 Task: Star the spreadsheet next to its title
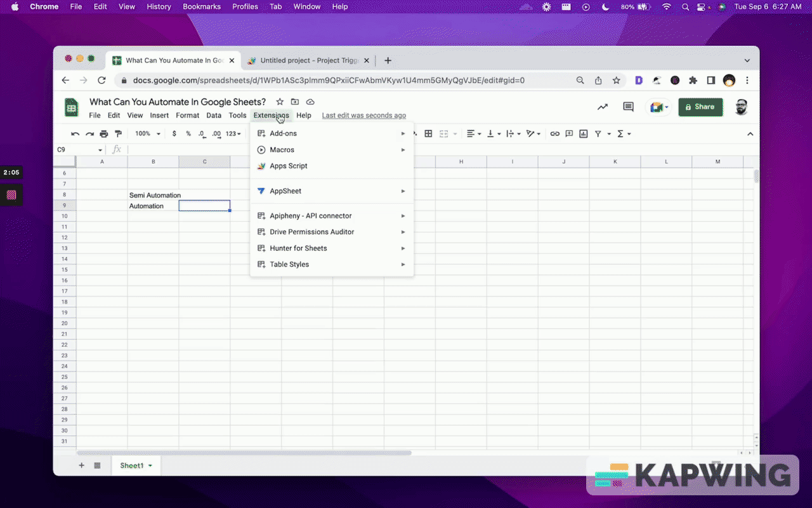(280, 102)
